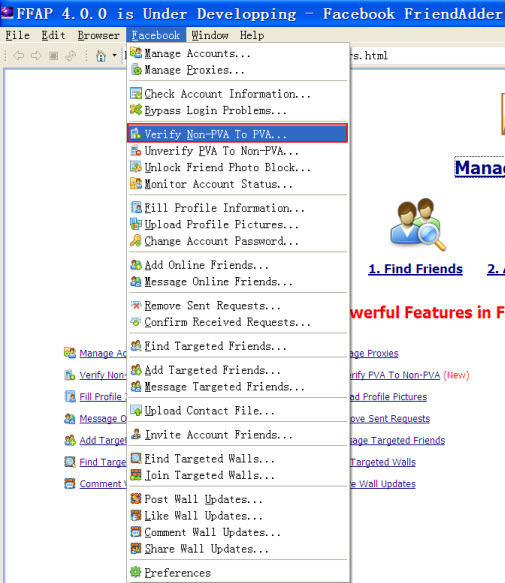Click the home icon in toolbar
The image size is (505, 583).
point(101,56)
